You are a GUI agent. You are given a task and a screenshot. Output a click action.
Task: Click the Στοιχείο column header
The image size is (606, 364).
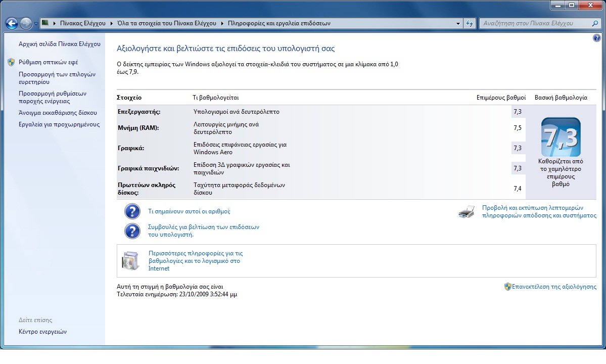(129, 98)
